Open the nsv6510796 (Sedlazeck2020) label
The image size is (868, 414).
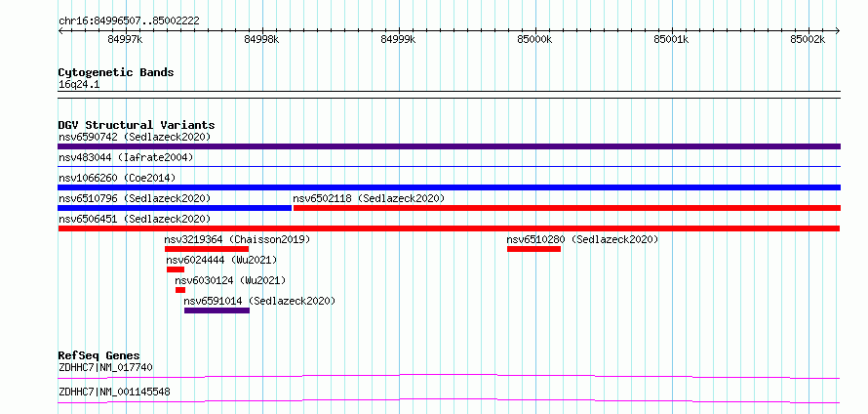pyautogui.click(x=135, y=198)
